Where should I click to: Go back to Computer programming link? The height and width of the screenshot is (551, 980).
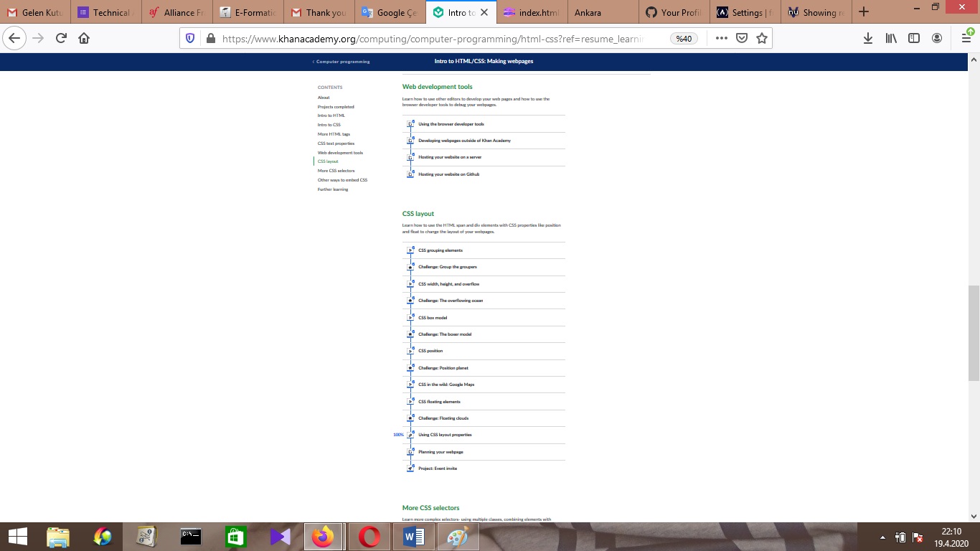(341, 62)
